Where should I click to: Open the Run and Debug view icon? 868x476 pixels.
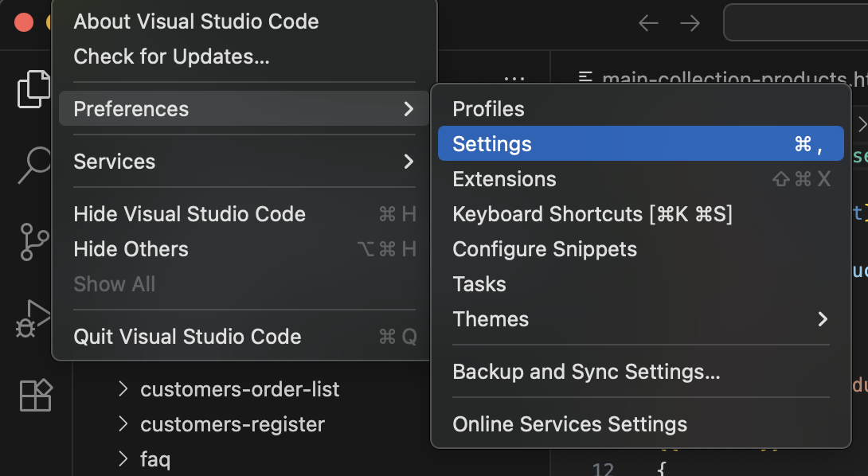tap(33, 318)
